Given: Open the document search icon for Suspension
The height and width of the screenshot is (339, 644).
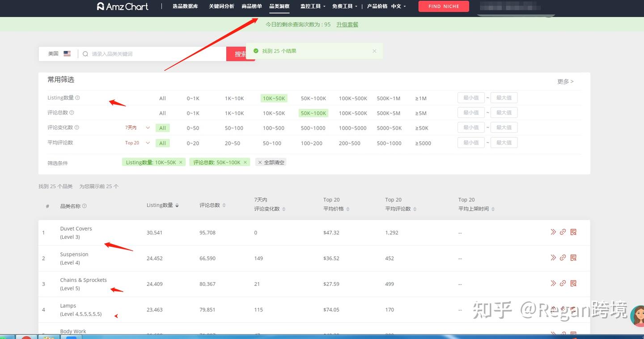Looking at the screenshot, I should 573,257.
